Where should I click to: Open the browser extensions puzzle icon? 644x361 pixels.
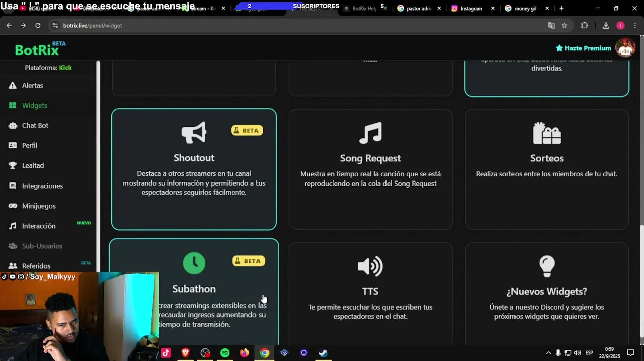584,25
